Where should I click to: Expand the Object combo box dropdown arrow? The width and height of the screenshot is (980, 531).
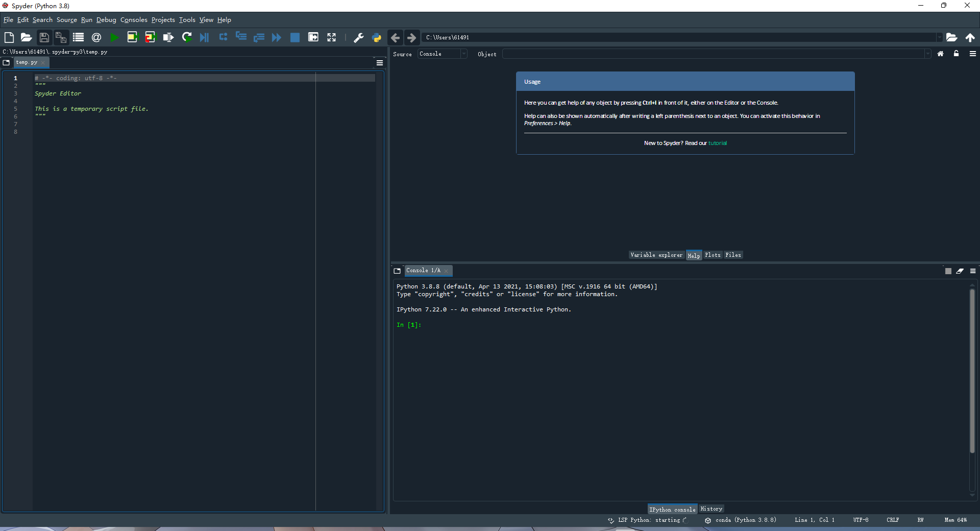click(x=927, y=54)
